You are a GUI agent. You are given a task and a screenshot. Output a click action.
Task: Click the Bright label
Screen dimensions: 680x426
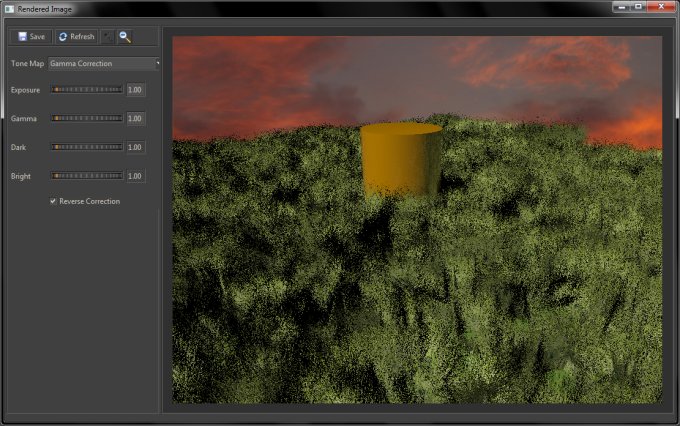coord(20,176)
